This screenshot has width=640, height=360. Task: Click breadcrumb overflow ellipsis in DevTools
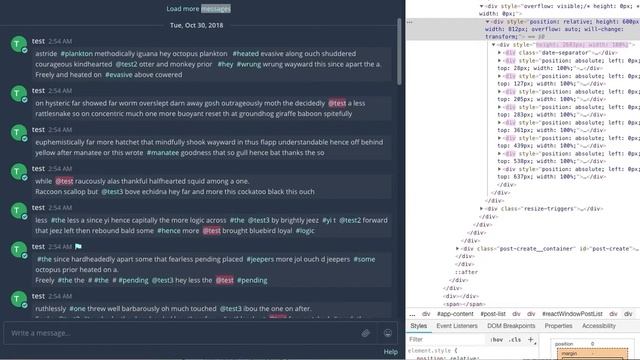[x=412, y=314]
